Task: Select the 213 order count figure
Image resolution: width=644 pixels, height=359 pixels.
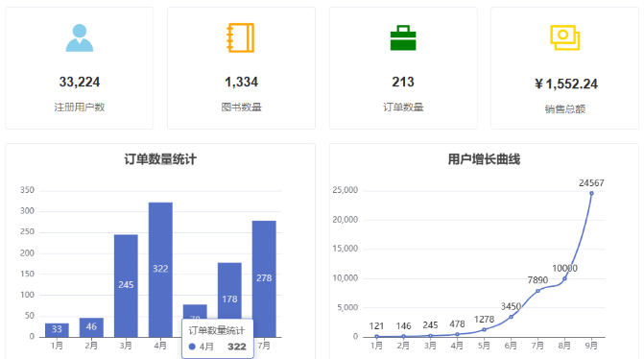Action: (403, 82)
